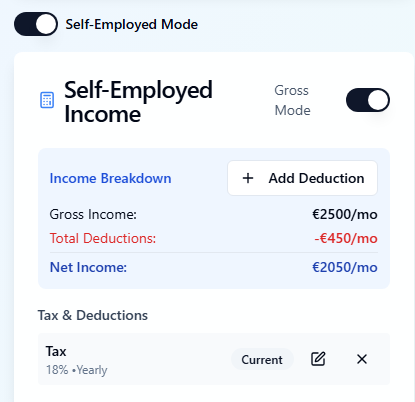Click the Gross Mode label
The height and width of the screenshot is (402, 415).
[292, 100]
